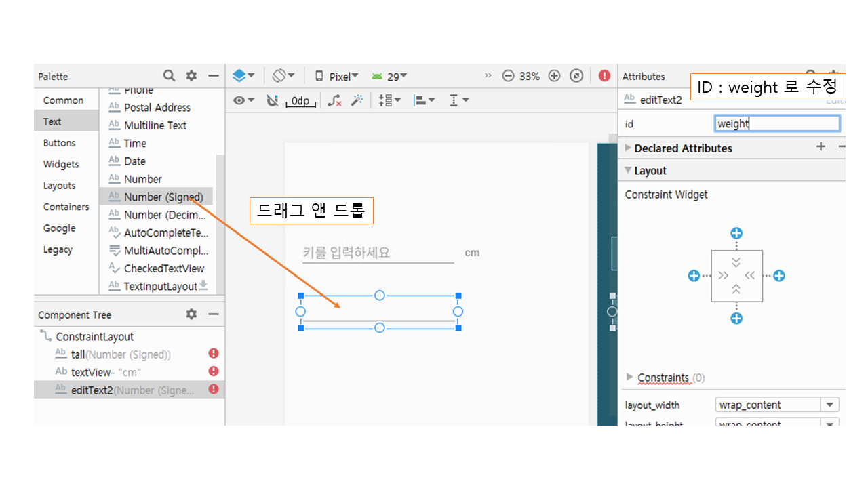Select Widgets category in Palette
868x488 pixels.
pyautogui.click(x=61, y=164)
